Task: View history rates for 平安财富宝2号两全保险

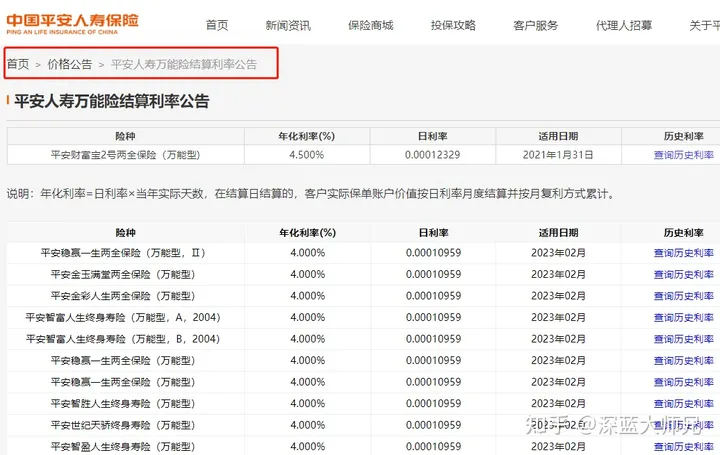Action: [x=683, y=155]
